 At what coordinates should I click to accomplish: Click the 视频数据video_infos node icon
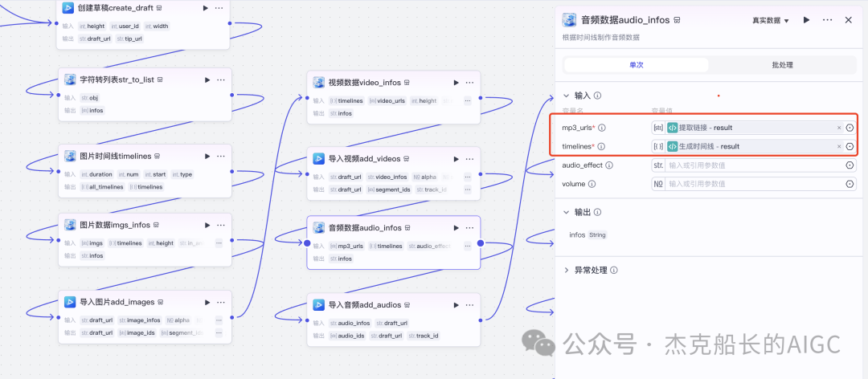click(x=318, y=83)
